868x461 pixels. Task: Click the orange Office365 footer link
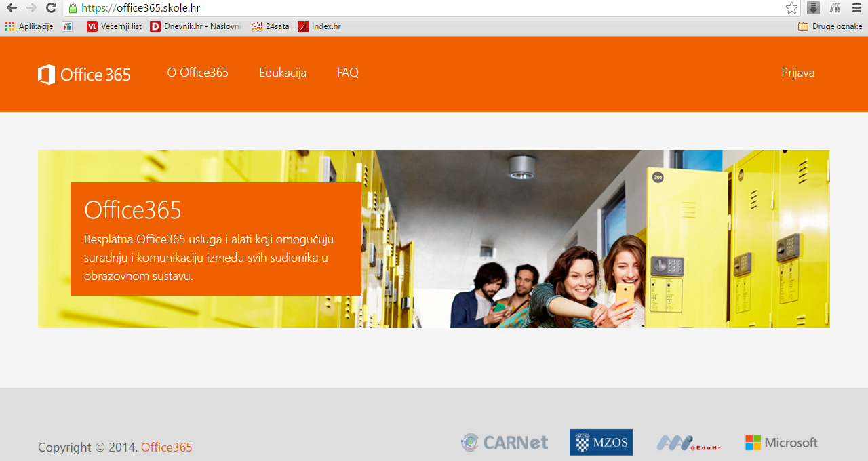click(167, 447)
